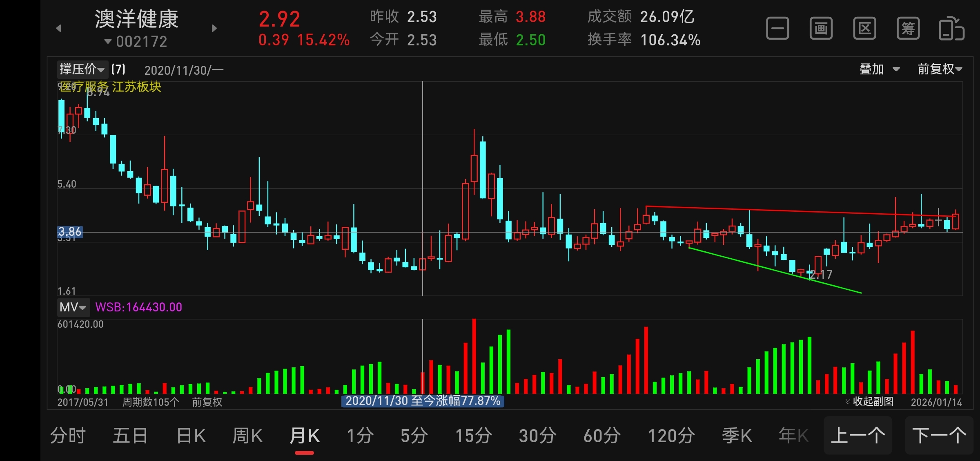Go to previous stock with left arrow
Image resolution: width=980 pixels, height=461 pixels.
pyautogui.click(x=59, y=28)
